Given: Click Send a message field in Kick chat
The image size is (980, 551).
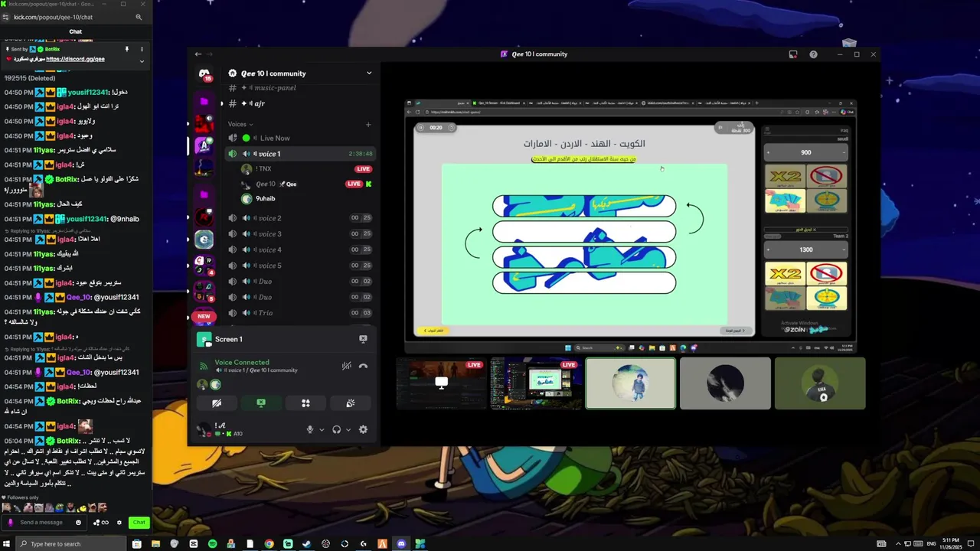Looking at the screenshot, I should [x=44, y=523].
